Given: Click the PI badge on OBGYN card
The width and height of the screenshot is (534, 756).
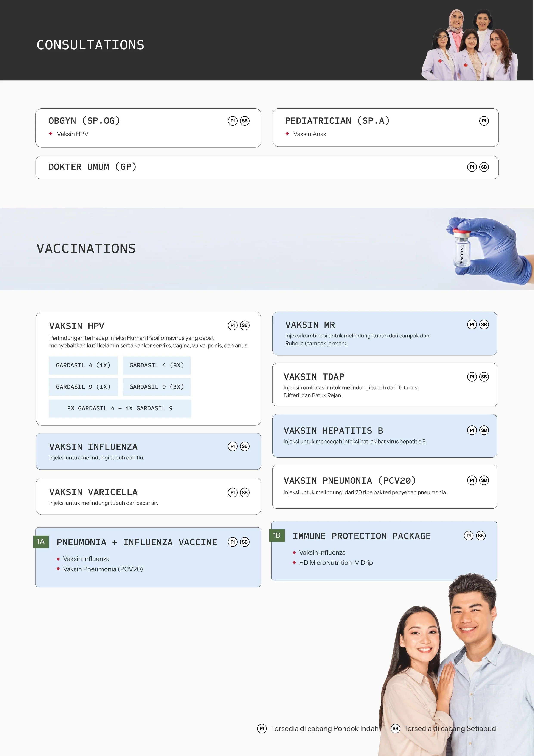Looking at the screenshot, I should (x=233, y=121).
